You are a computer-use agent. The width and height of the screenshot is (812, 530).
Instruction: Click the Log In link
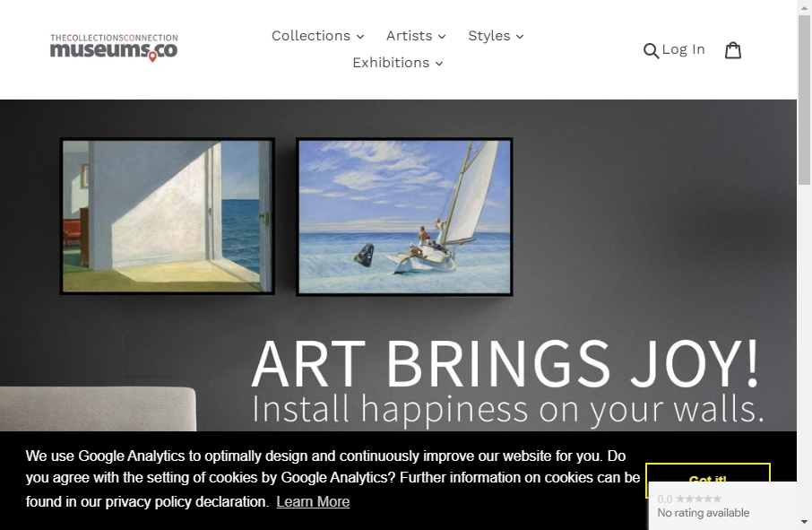tap(683, 49)
